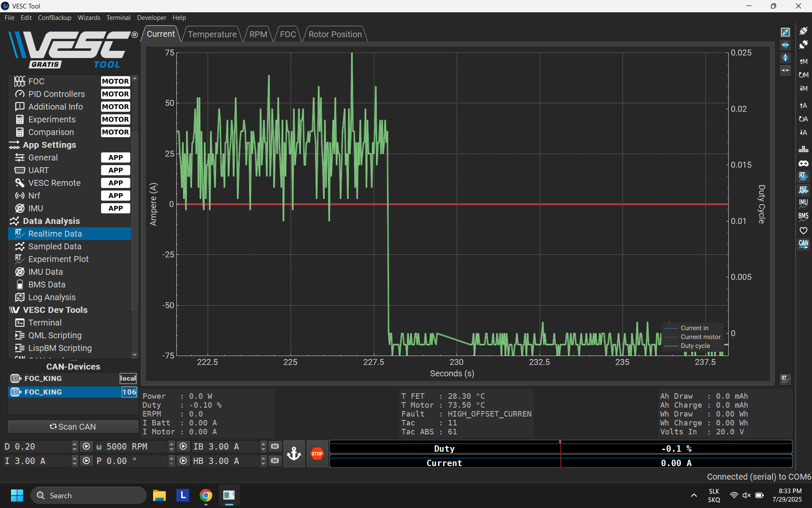Screen dimensions: 812x508
Task: Open VESC Remote app settings
Action: click(70, 183)
